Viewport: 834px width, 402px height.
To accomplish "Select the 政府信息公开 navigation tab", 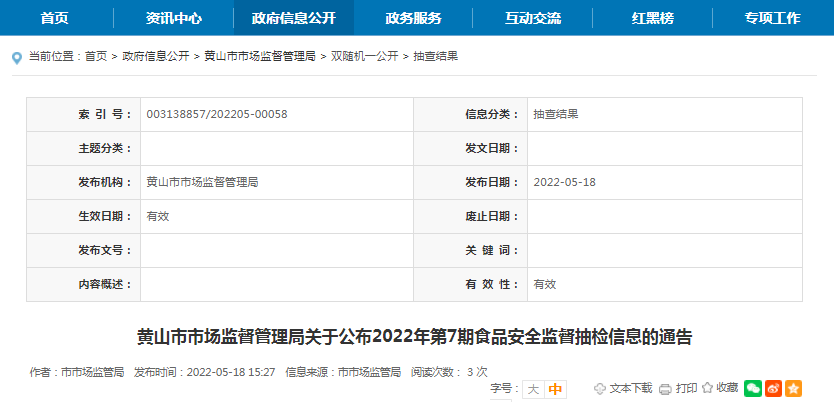I will pos(293,18).
